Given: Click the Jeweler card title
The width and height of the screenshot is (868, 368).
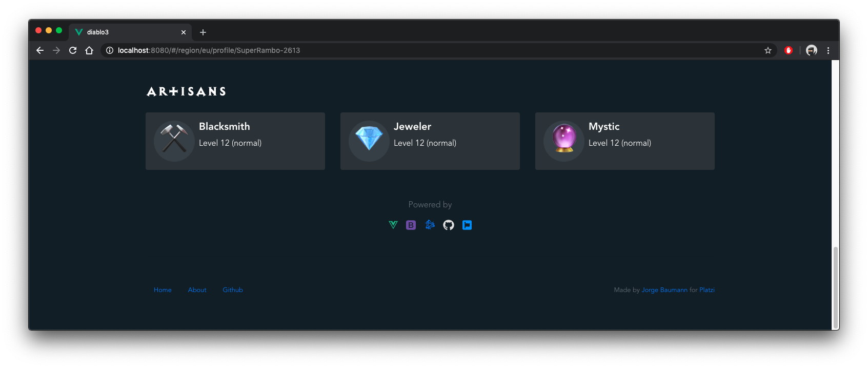Looking at the screenshot, I should tap(412, 126).
